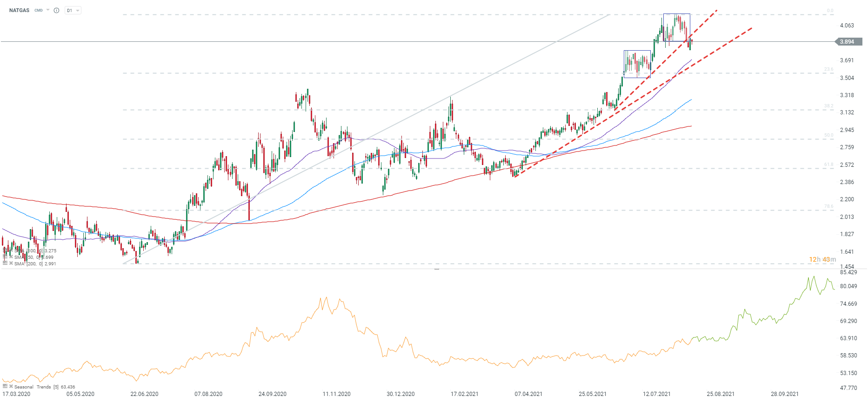Click the 17.02.2021 date on time axis
This screenshot has height=402, width=868.
tap(464, 394)
